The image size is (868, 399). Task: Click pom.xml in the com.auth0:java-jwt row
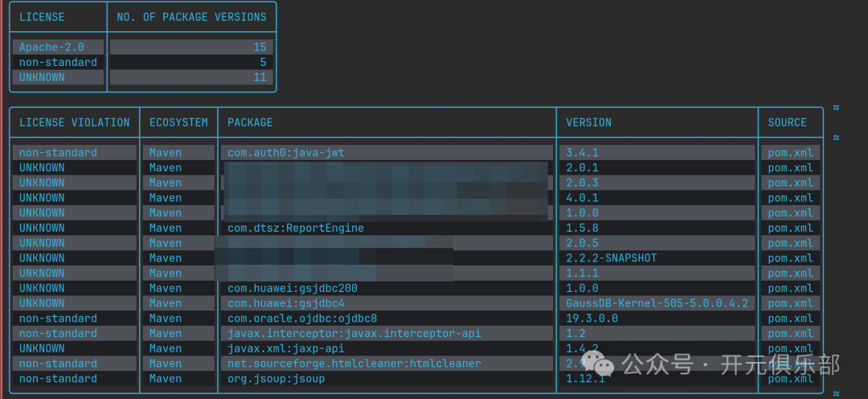click(x=791, y=152)
